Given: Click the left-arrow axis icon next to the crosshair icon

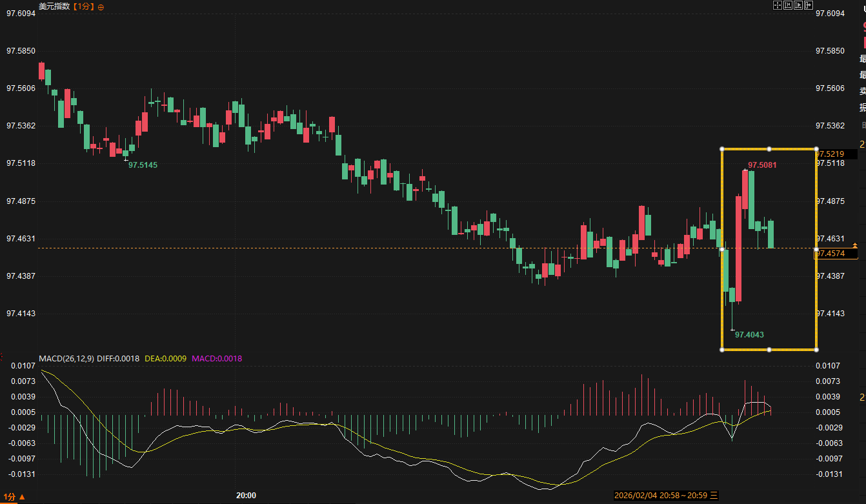Looking at the screenshot, I should tap(788, 5).
